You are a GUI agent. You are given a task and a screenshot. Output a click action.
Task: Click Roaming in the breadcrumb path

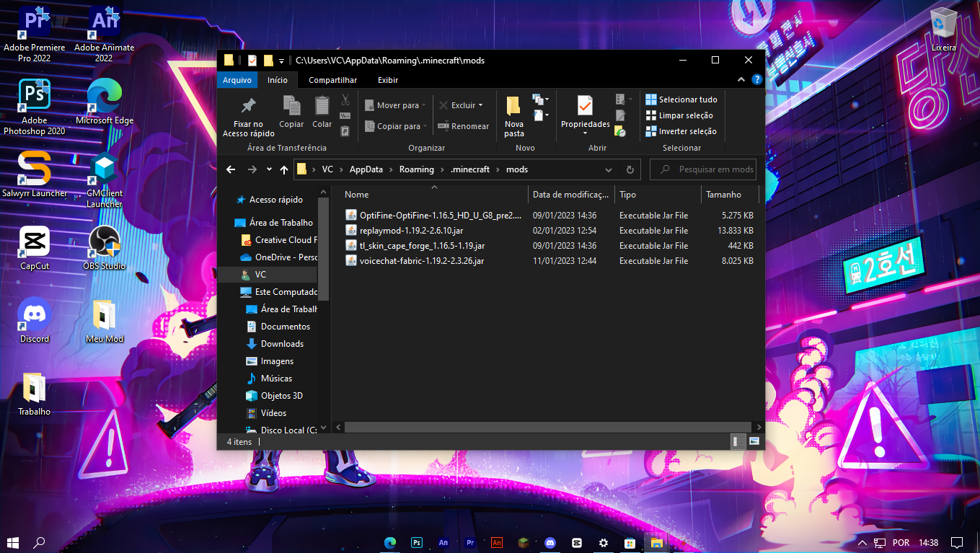(417, 169)
